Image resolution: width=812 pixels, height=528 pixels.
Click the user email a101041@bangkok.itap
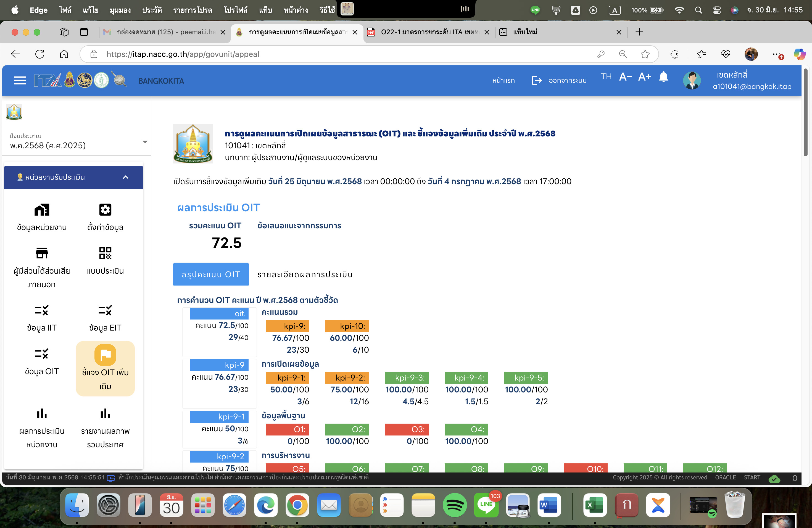752,86
